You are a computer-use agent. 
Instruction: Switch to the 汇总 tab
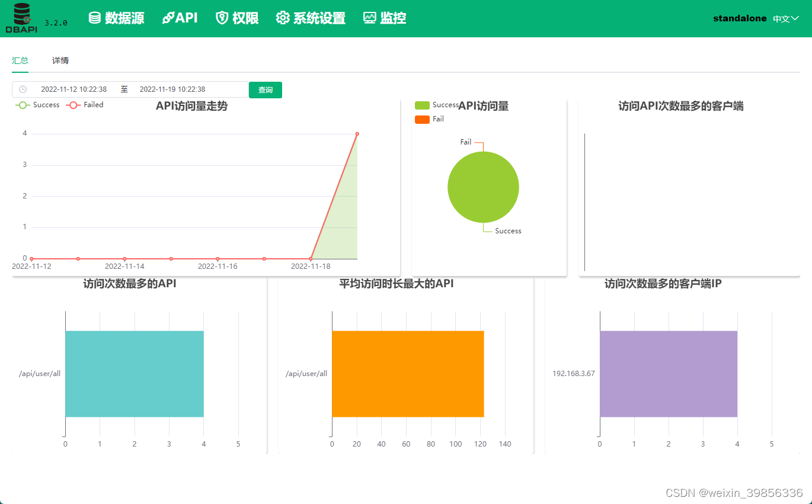[20, 60]
